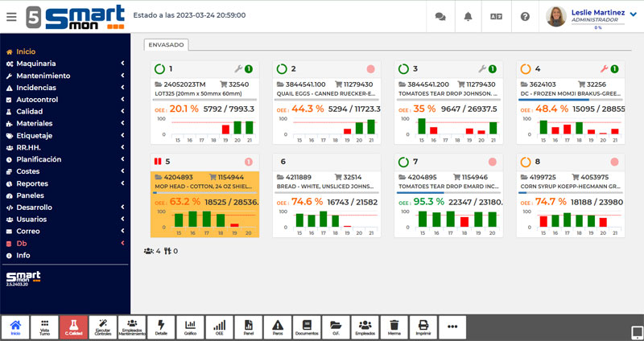Screen dimensions: 644x341
Task: Select the ENVASADO tab
Action: coord(165,45)
